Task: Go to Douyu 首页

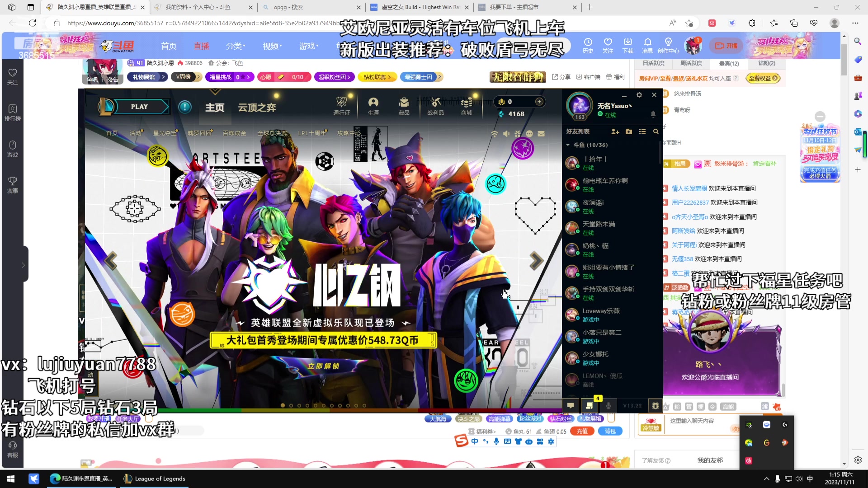Action: (169, 46)
